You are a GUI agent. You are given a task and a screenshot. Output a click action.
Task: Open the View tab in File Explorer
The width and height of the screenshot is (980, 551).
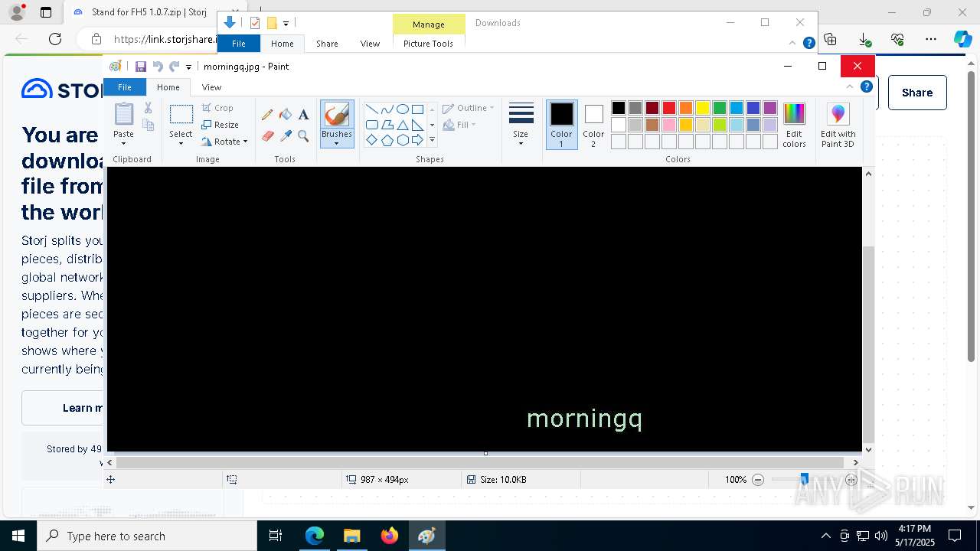(370, 44)
